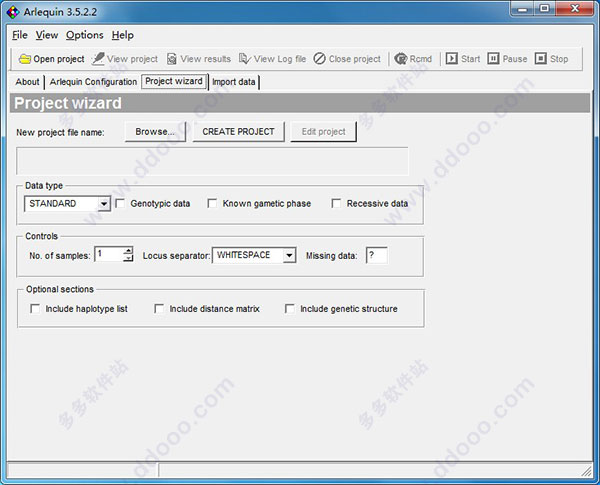
Task: Click the Browse... button
Action: pyautogui.click(x=155, y=132)
